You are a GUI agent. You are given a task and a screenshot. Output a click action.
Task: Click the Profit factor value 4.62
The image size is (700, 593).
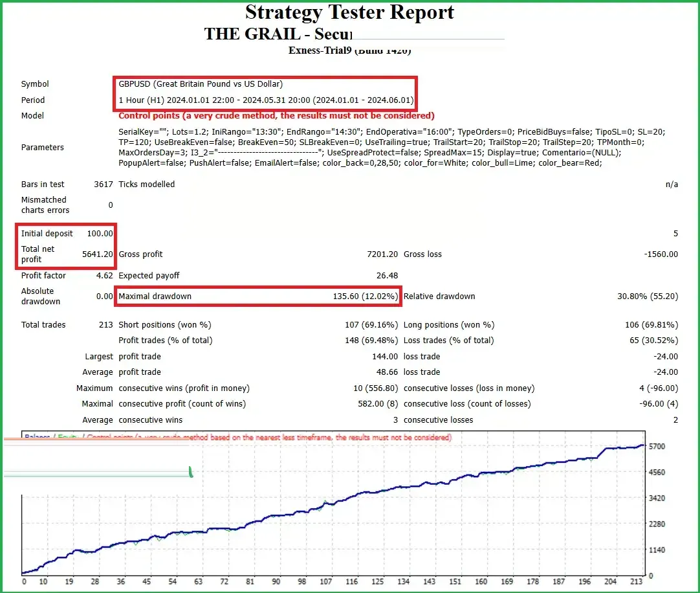pyautogui.click(x=104, y=276)
